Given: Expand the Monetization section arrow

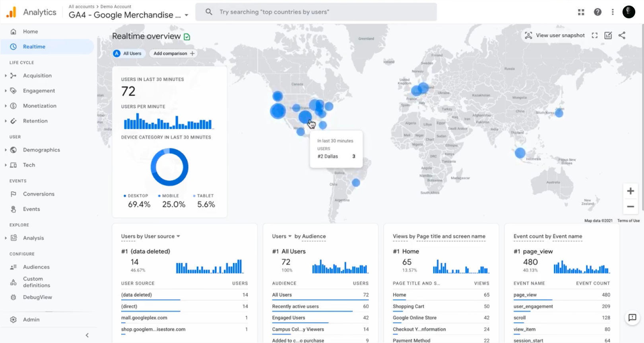Looking at the screenshot, I should (x=6, y=106).
